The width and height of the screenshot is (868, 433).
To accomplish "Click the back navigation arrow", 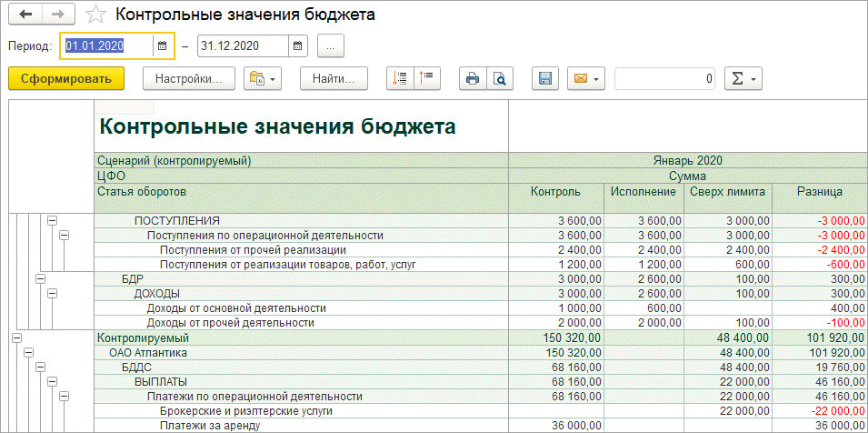I will 25,15.
